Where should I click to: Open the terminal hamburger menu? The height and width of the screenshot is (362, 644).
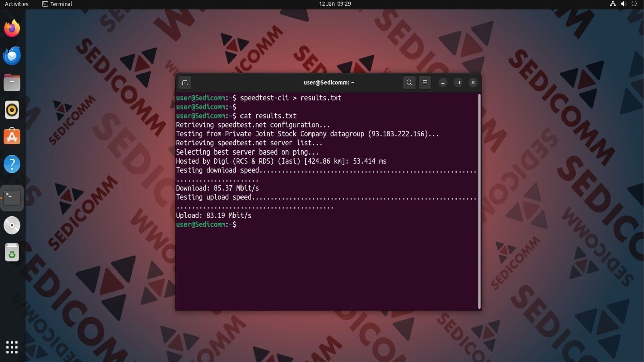(425, 83)
